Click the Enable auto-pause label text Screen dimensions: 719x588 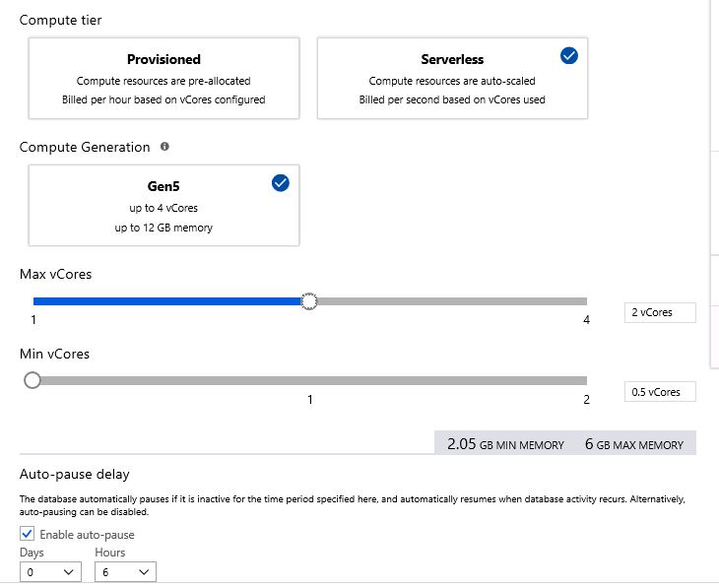87,535
